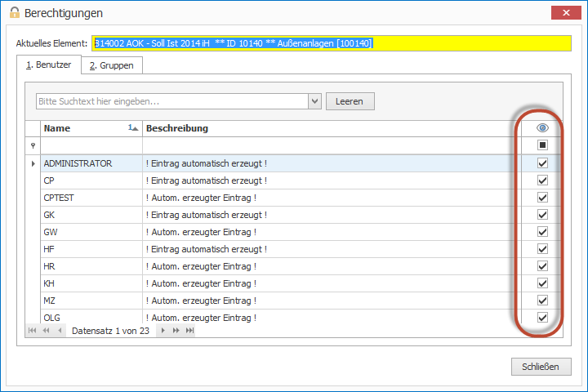Image resolution: width=588 pixels, height=392 pixels.
Task: Click the filter row pin icon
Action: [x=33, y=145]
